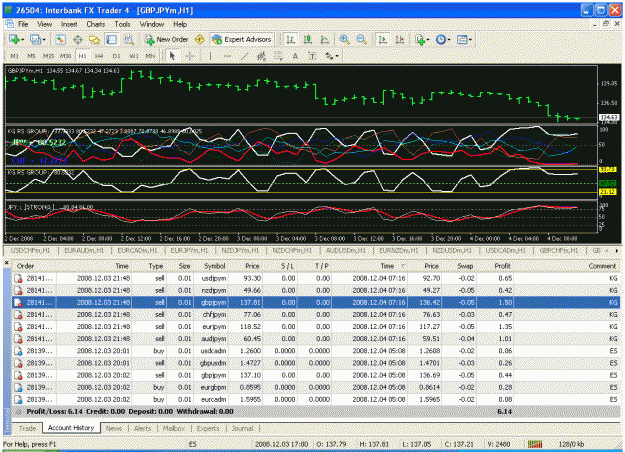Image resolution: width=625 pixels, height=452 pixels.
Task: Select the chfjpym order row
Action: point(316,314)
